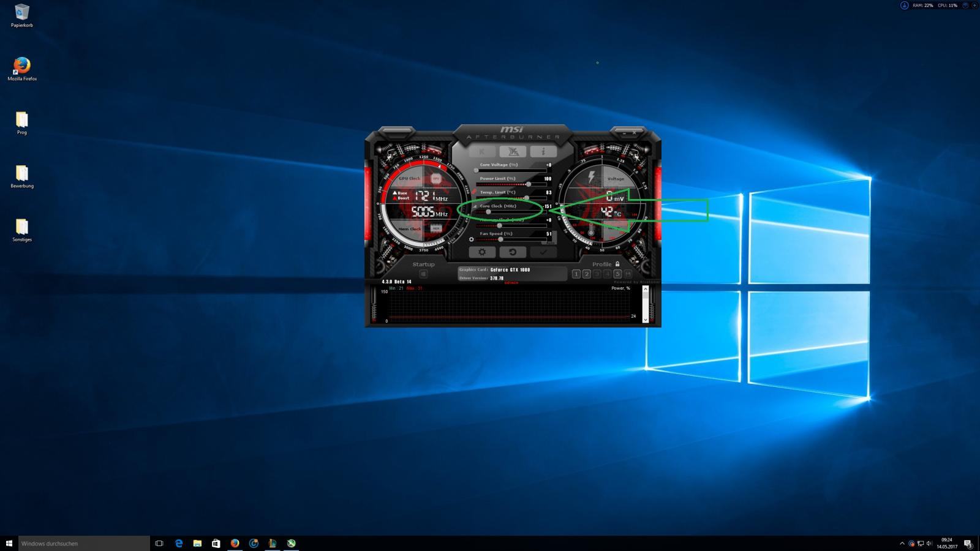
Task: Show hidden system tray icons
Action: click(902, 544)
